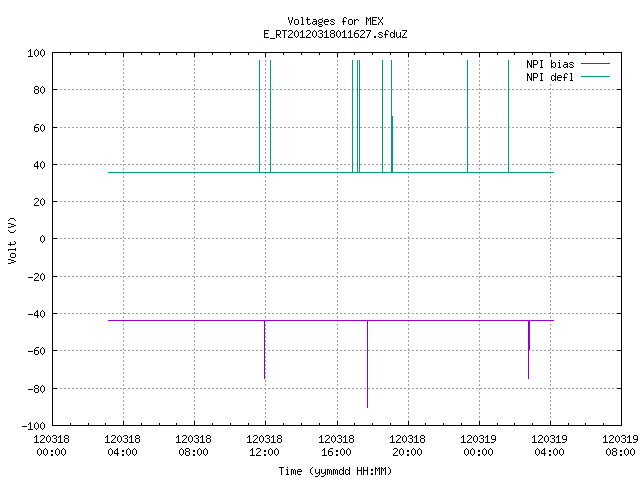The width and height of the screenshot is (640, 480).
Task: Click the y-axis tick label '-100'
Action: pyautogui.click(x=33, y=426)
